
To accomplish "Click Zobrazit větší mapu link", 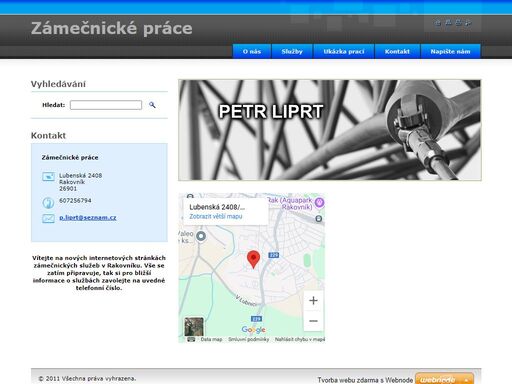I will point(216,216).
